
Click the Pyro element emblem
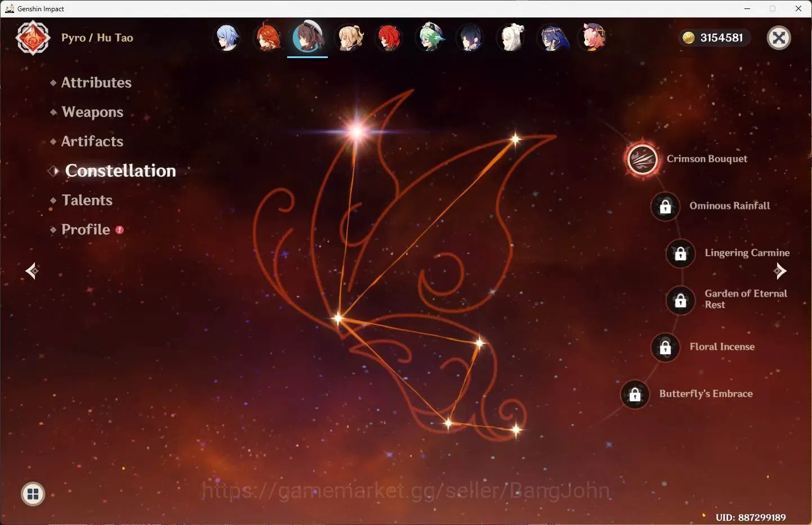pos(33,38)
